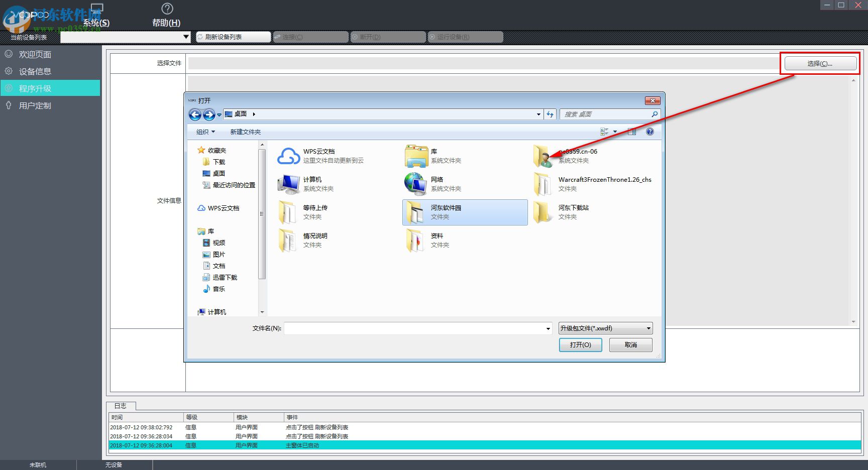
Task: Click the refresh address bar icon
Action: [550, 114]
